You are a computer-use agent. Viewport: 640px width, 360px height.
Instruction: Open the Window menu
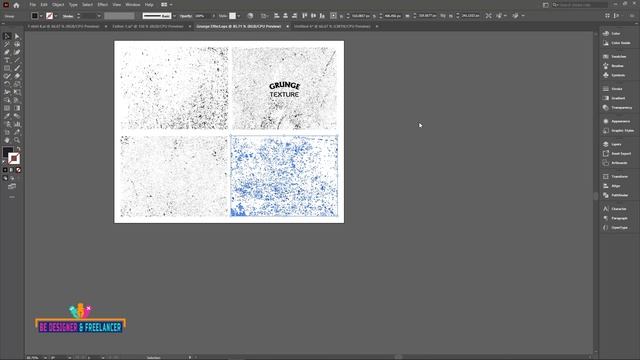point(133,4)
